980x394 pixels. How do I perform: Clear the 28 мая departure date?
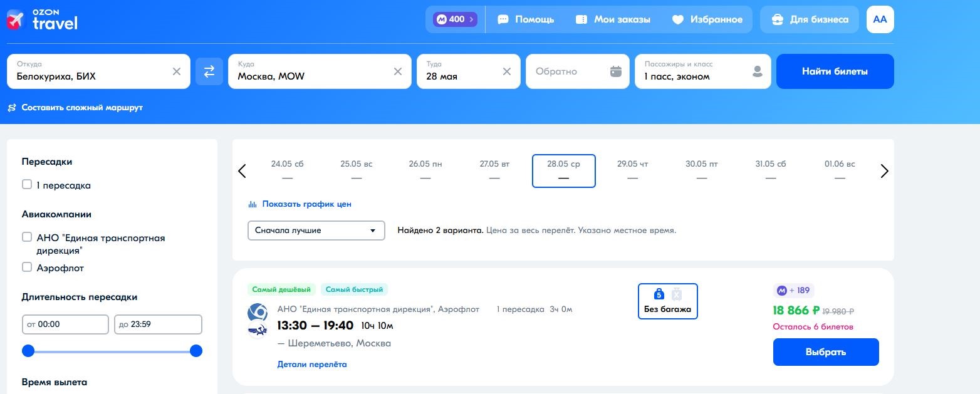point(507,71)
